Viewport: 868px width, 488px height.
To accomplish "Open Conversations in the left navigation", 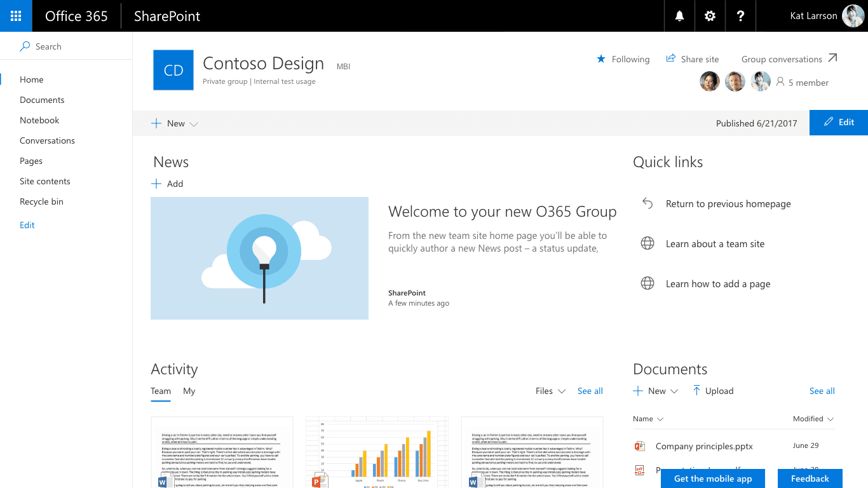I will pos(47,140).
